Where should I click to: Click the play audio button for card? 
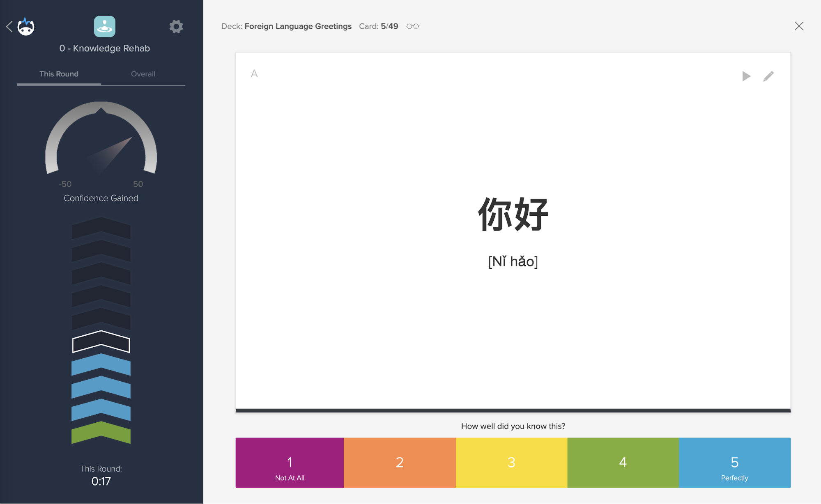point(747,76)
